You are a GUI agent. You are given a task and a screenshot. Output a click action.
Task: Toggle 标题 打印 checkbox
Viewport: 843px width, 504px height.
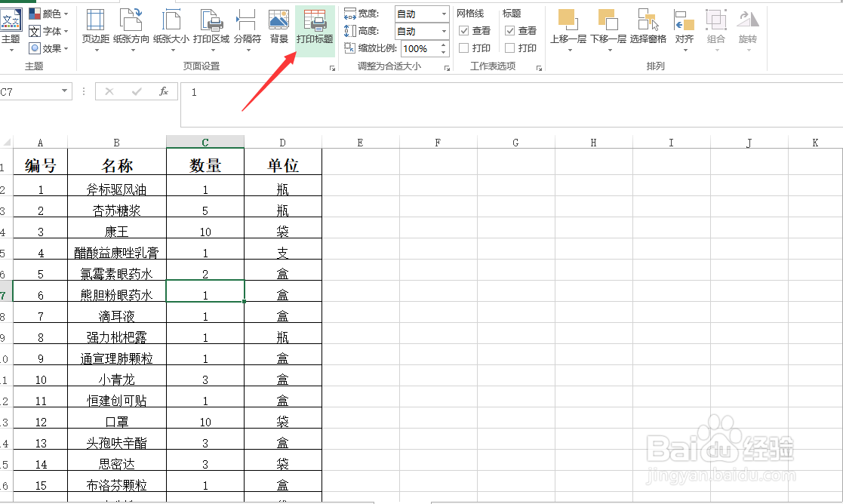[509, 48]
